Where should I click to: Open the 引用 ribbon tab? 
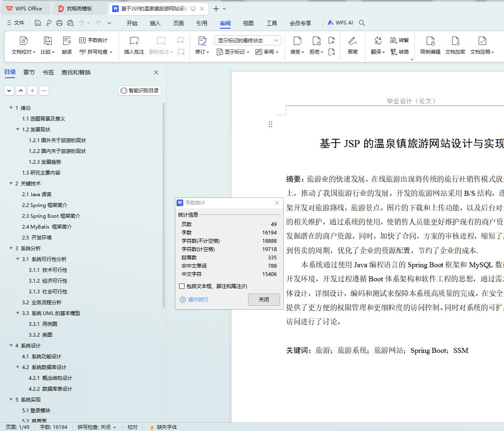coord(202,23)
